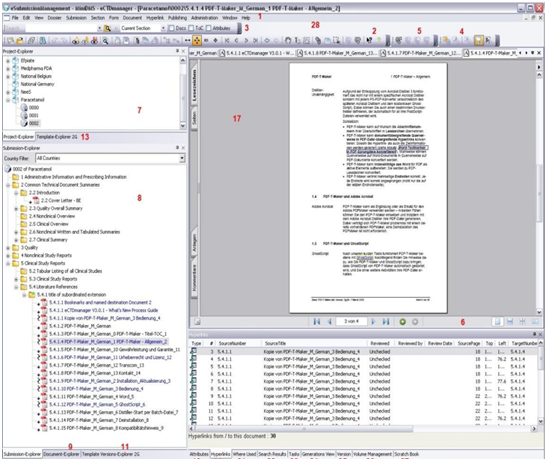
Task: Click the green add button in viewer bar
Action: (x=403, y=322)
